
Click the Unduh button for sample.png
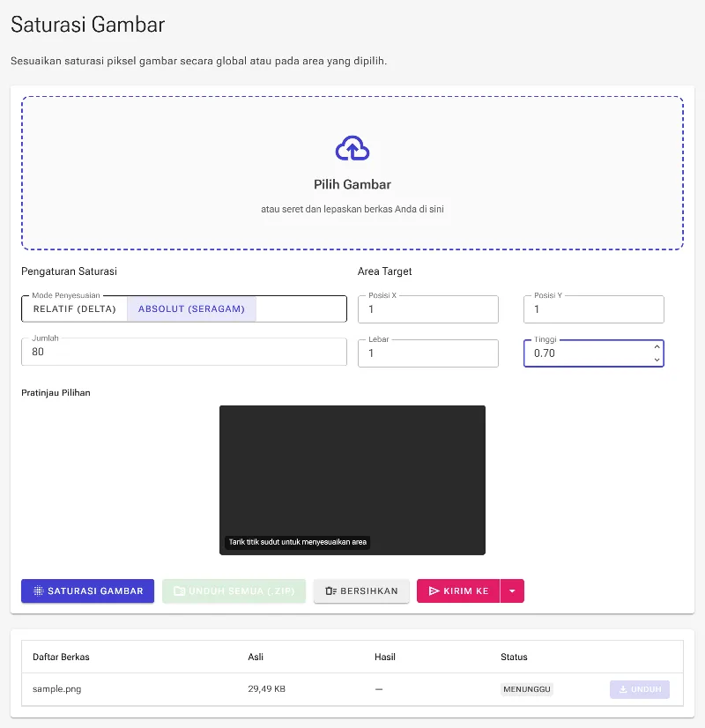640,689
